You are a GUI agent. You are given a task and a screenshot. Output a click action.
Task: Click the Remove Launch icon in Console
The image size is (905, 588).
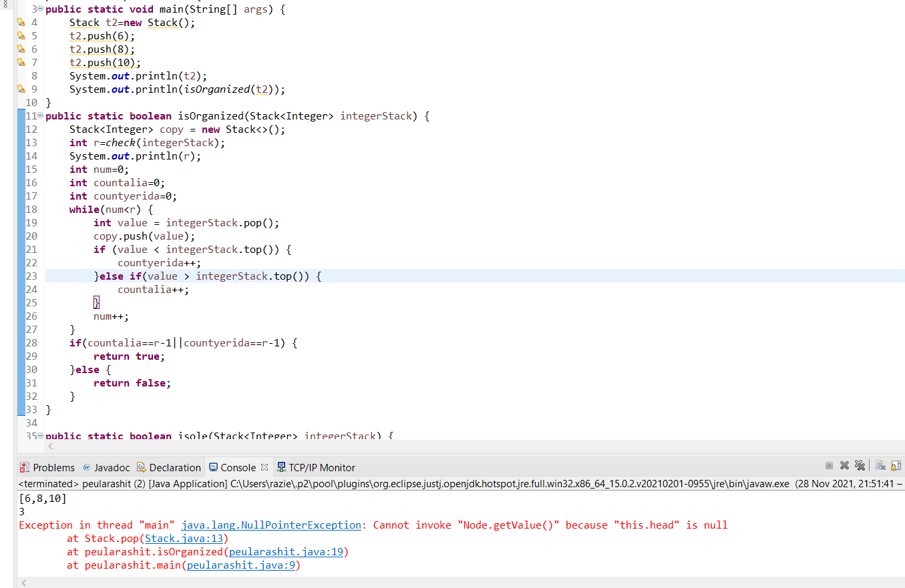click(844, 466)
